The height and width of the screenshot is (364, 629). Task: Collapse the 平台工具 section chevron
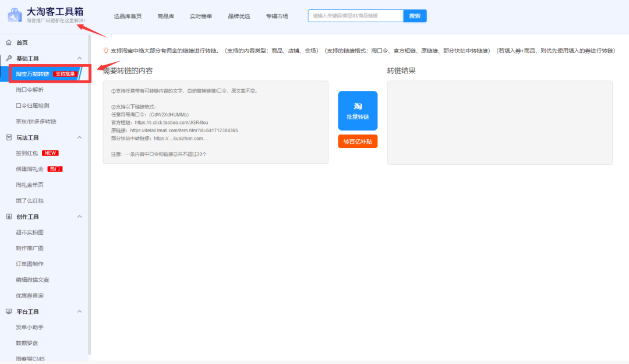(x=80, y=312)
